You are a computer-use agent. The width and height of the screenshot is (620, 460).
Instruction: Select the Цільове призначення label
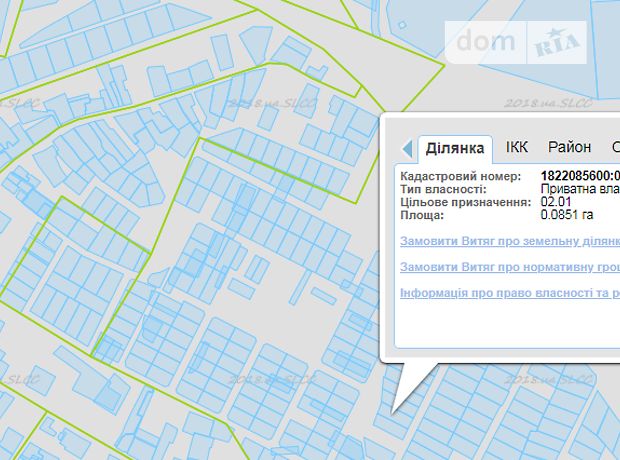[465, 202]
